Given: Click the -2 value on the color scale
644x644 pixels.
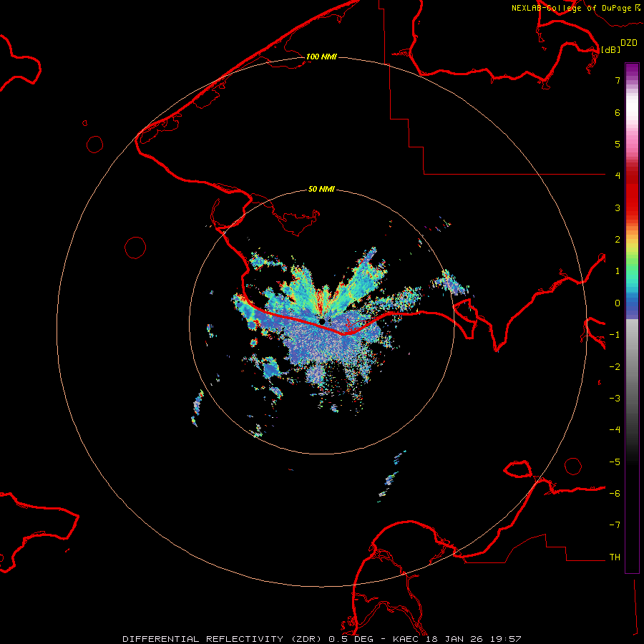Looking at the screenshot, I should (x=615, y=367).
